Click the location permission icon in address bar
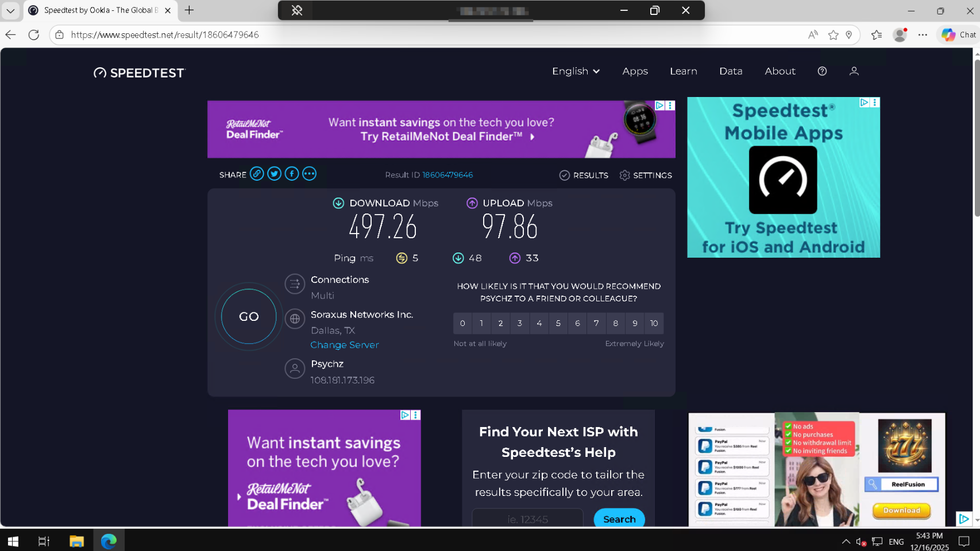The height and width of the screenshot is (551, 980). point(849,35)
